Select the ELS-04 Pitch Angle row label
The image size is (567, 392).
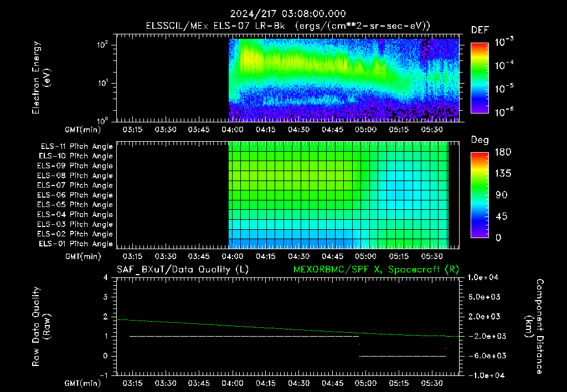(x=75, y=214)
